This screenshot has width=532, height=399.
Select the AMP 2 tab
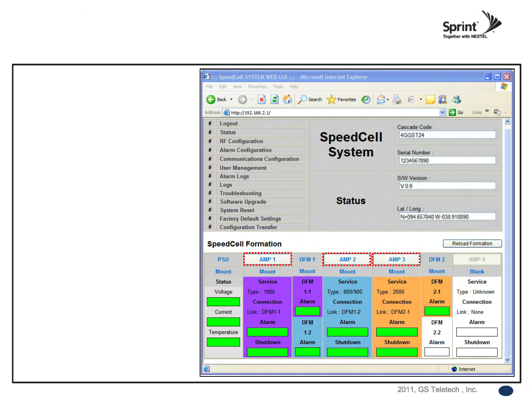348,259
